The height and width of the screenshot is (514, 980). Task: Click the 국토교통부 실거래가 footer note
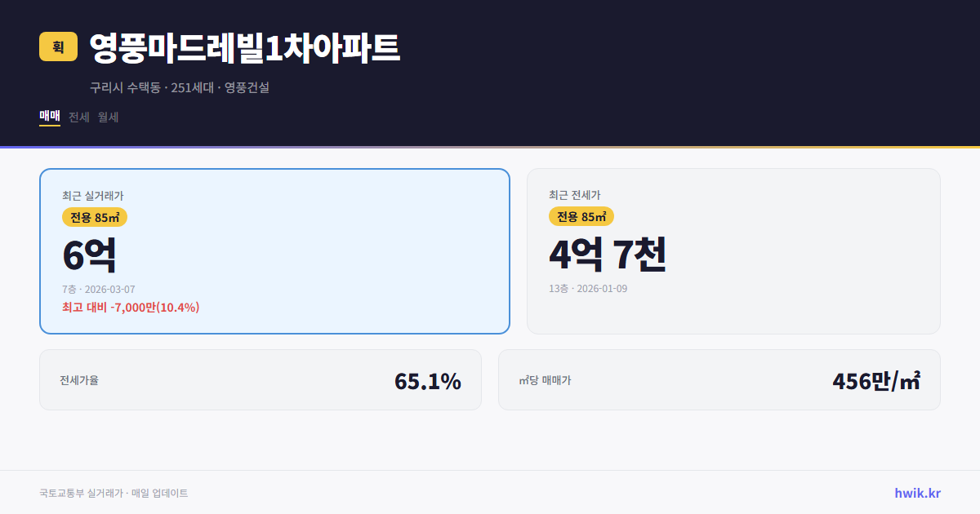113,493
